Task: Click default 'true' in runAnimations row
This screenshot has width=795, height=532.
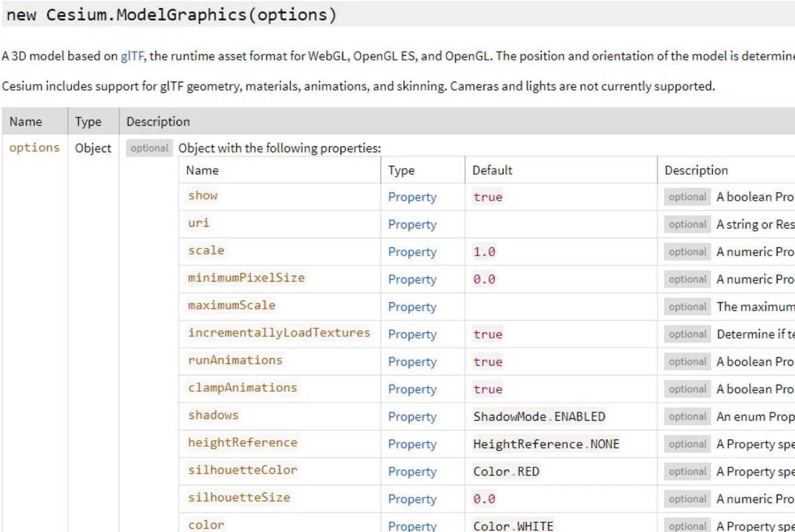Action: [488, 362]
